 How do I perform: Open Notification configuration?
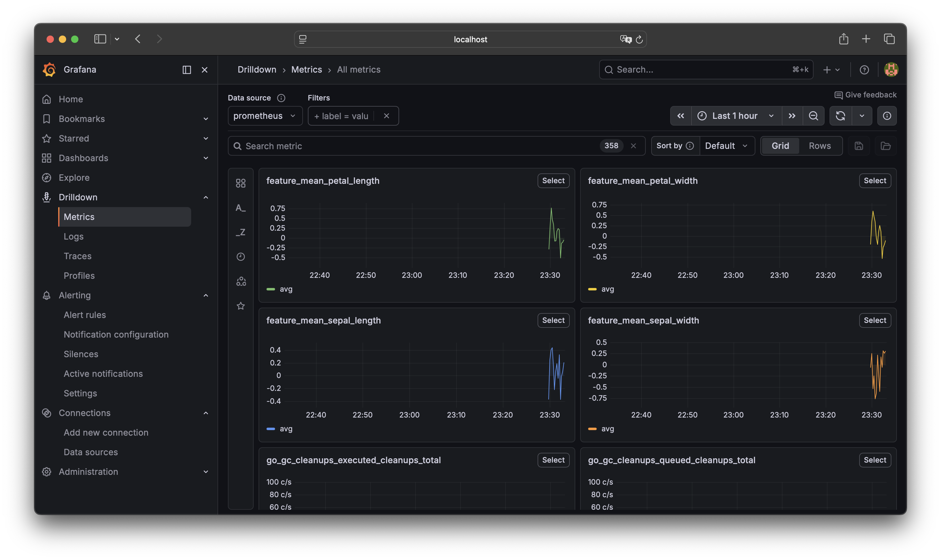(116, 335)
